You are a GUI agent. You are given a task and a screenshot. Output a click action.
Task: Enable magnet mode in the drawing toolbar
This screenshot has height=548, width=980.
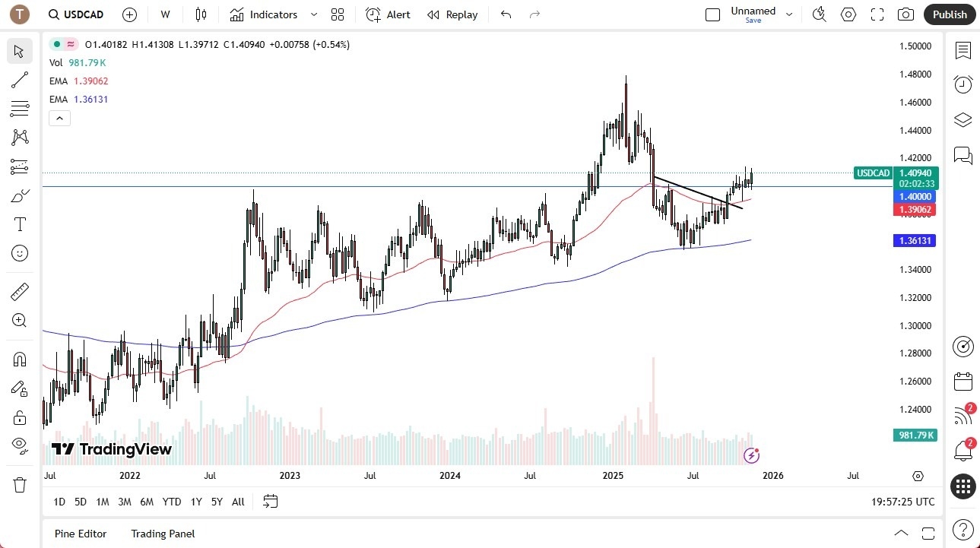20,359
